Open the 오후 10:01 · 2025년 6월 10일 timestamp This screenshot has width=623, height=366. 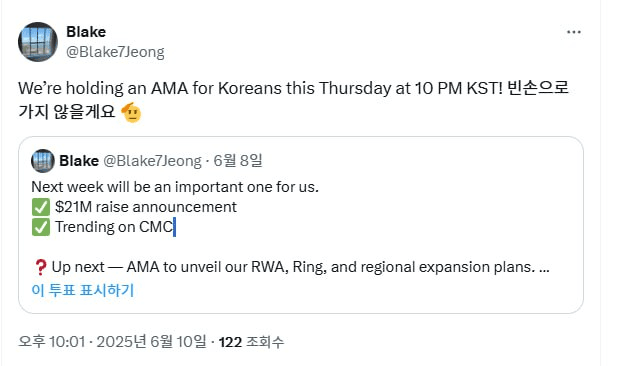[x=112, y=342]
